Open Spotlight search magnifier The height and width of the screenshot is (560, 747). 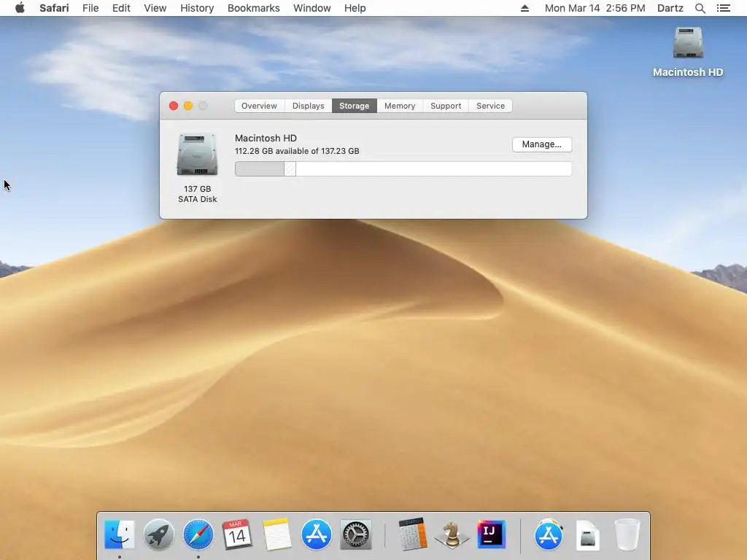(700, 8)
